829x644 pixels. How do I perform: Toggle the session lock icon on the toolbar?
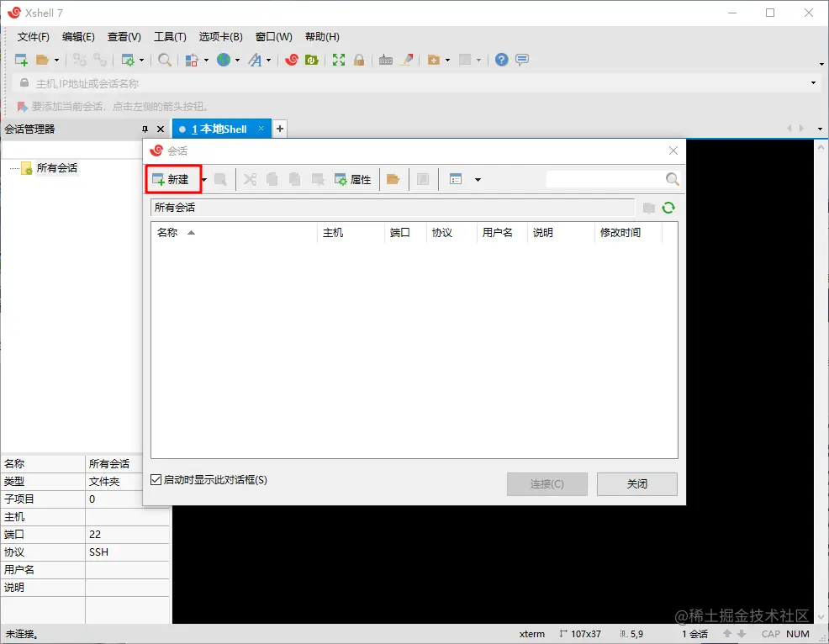pos(359,60)
